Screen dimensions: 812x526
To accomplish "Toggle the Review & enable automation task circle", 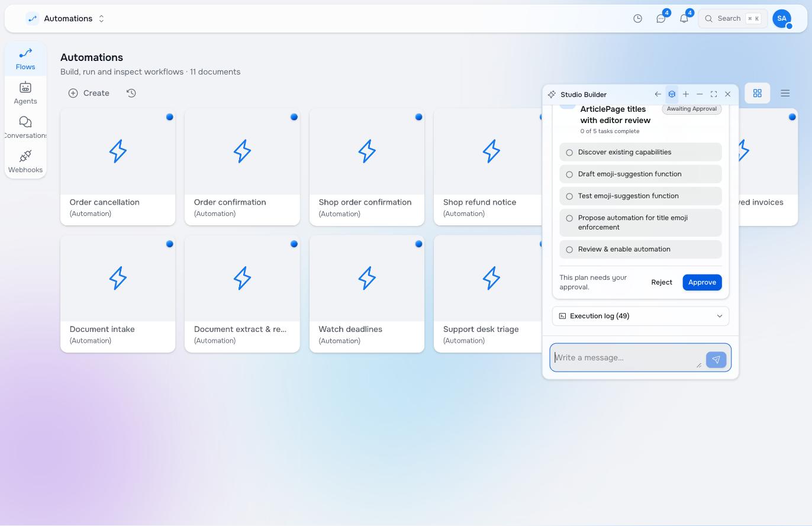I will tap(569, 250).
